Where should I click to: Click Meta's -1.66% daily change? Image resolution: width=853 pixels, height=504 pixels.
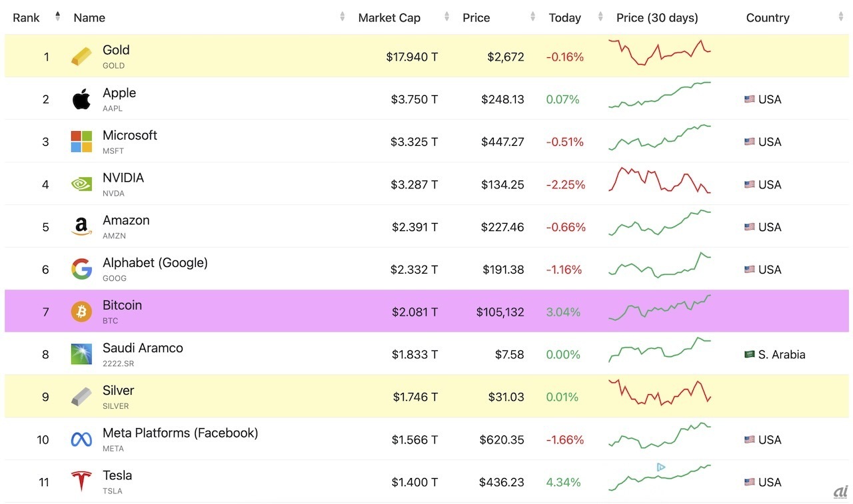[565, 439]
